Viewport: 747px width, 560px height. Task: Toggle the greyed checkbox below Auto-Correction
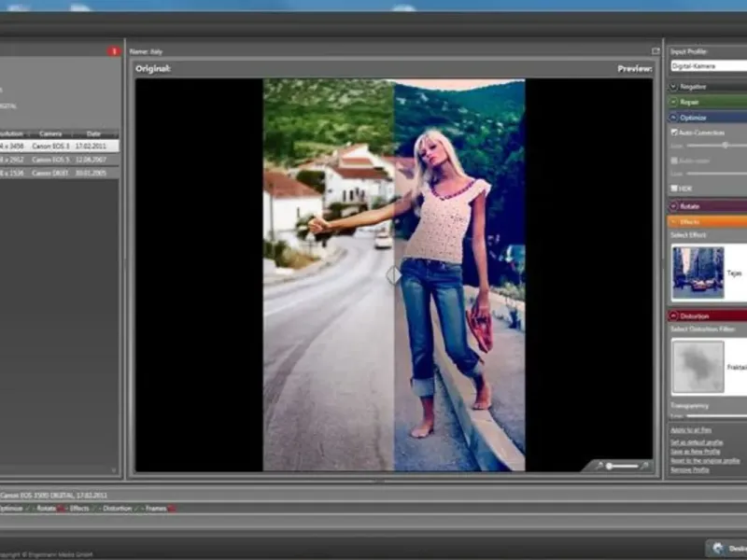(x=674, y=161)
